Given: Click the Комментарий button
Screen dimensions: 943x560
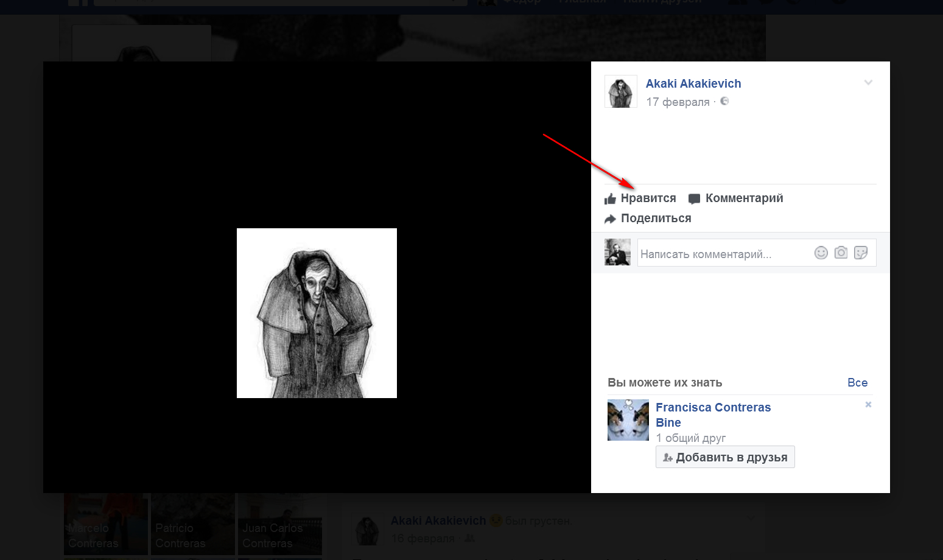Looking at the screenshot, I should click(735, 198).
